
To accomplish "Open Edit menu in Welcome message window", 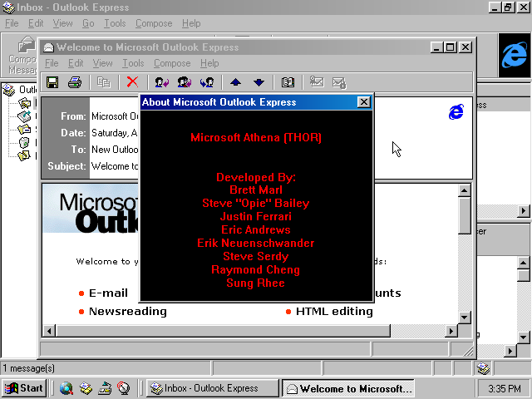I will 76,63.
